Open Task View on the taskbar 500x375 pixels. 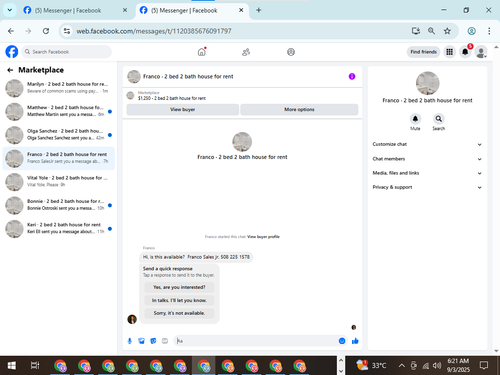click(x=35, y=366)
